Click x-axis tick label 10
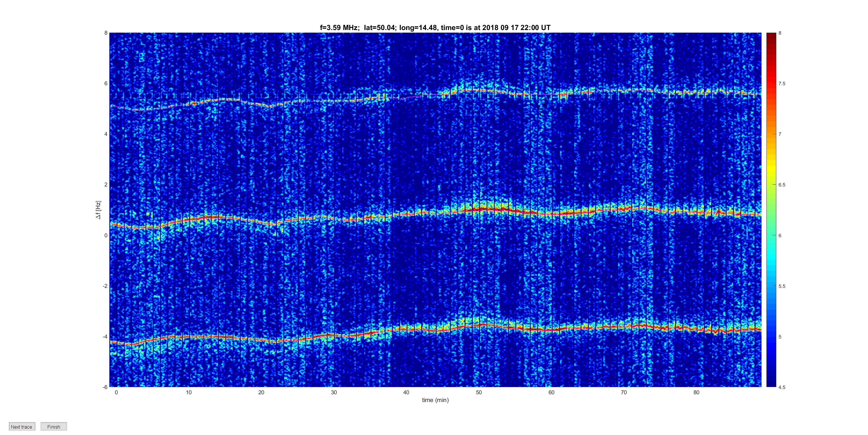 (189, 392)
